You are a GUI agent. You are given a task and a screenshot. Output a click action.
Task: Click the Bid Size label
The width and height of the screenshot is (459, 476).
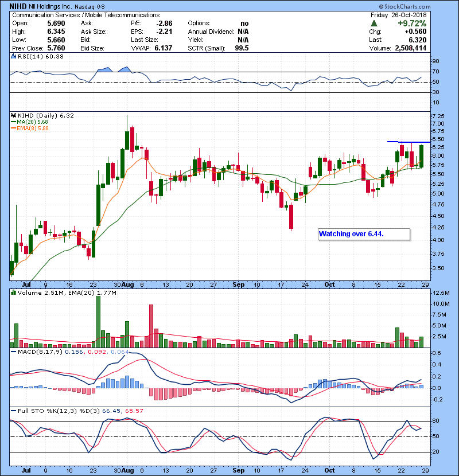click(x=92, y=48)
